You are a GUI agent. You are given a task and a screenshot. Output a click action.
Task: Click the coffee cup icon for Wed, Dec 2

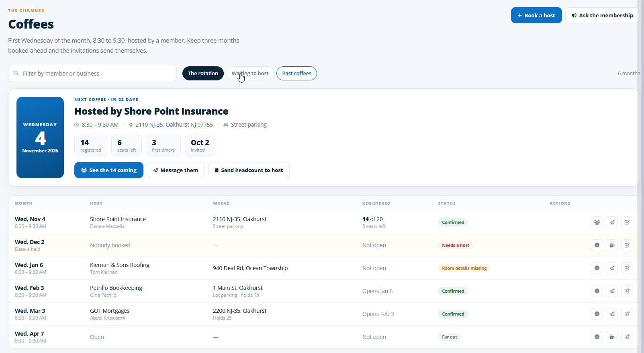pyautogui.click(x=612, y=245)
